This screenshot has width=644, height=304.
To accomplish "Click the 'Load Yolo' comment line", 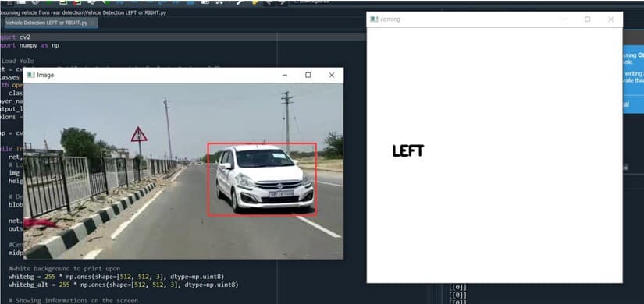I will [18, 61].
